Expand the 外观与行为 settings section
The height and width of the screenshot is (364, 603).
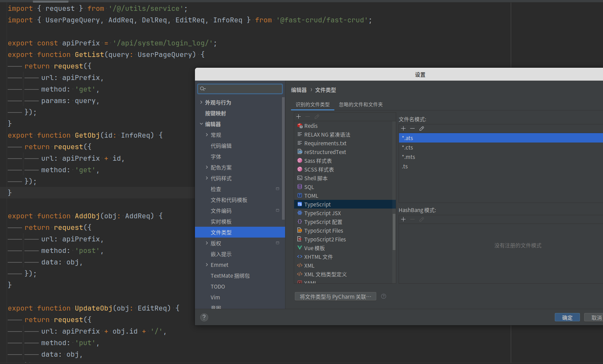(x=201, y=102)
